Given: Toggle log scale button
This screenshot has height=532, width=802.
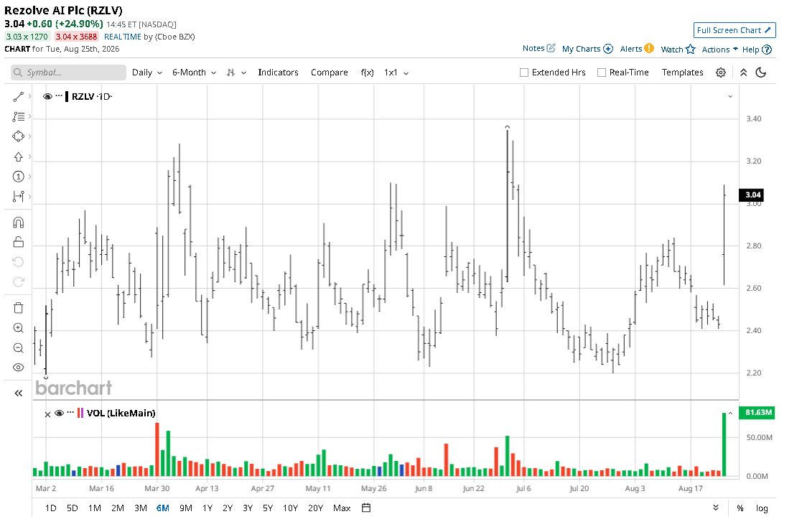Looking at the screenshot, I should pos(762,508).
